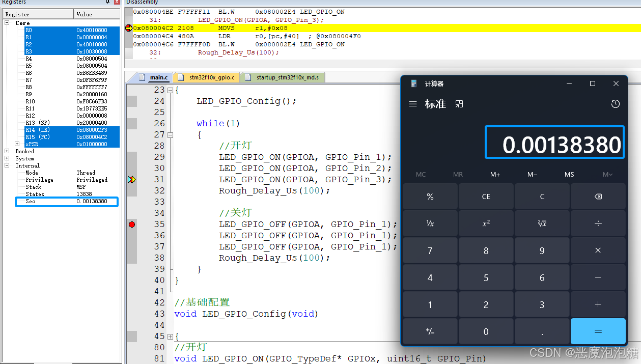Image resolution: width=641 pixels, height=364 pixels.
Task: Click the percent key in Calculator
Action: click(x=430, y=197)
